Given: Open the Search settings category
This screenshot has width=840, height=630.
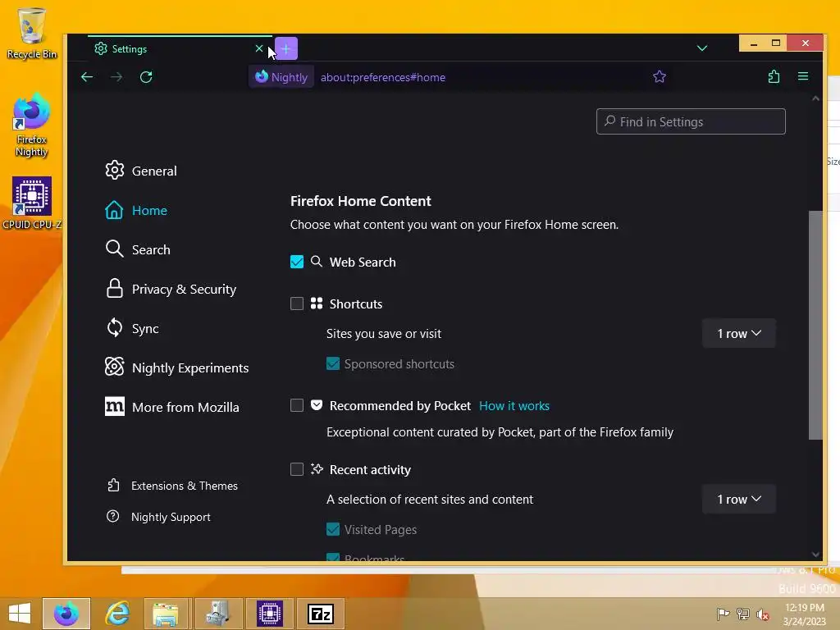Looking at the screenshot, I should tap(138, 249).
